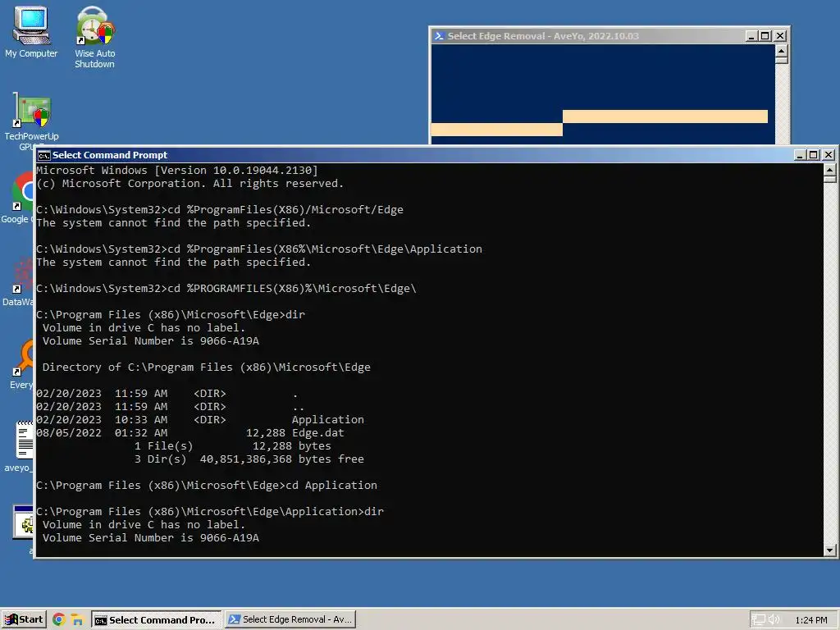Click Command Prompt scrollbar up arrow

830,171
